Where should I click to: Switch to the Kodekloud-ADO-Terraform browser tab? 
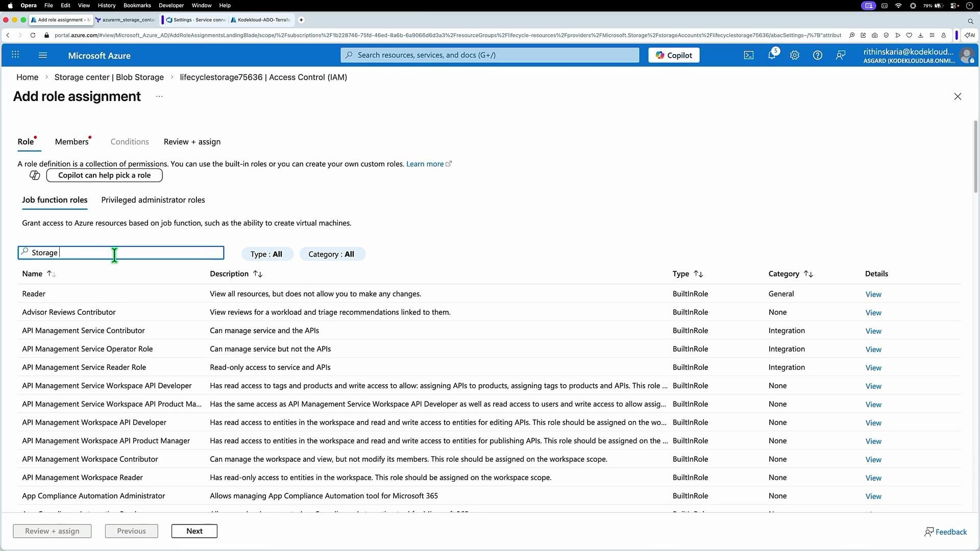click(x=261, y=20)
